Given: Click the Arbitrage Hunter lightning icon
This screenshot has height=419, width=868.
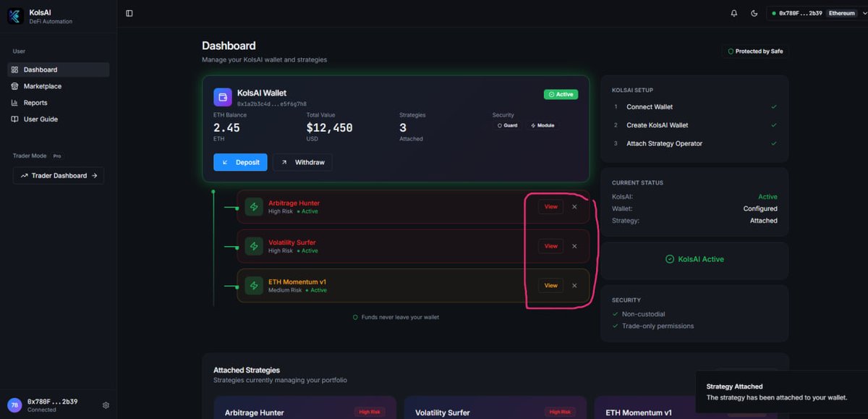Looking at the screenshot, I should (x=254, y=207).
